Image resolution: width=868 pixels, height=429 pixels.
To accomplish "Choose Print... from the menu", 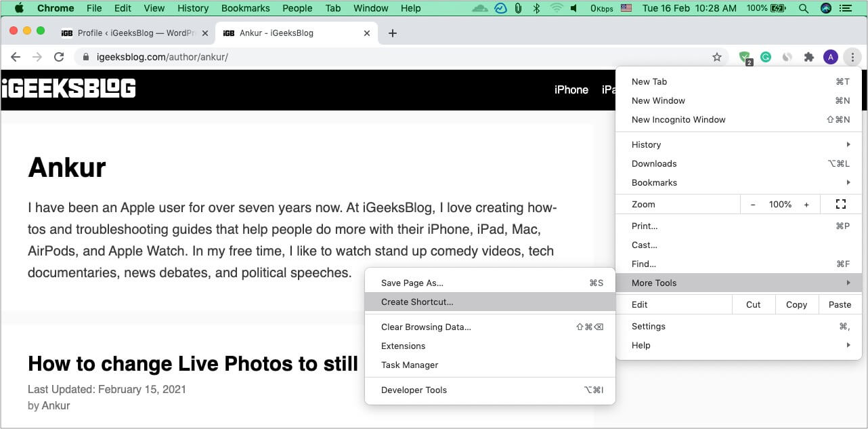I will [x=739, y=226].
